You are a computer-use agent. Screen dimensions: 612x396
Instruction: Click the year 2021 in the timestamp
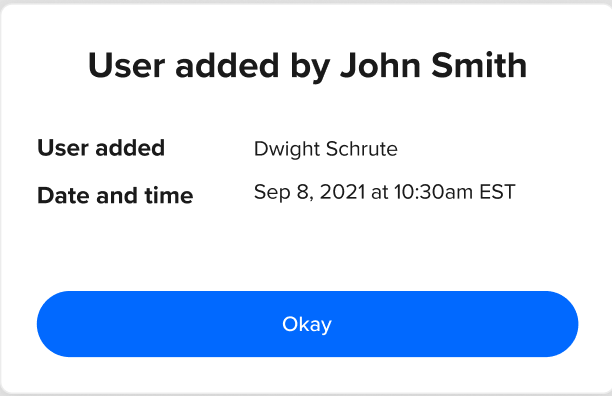[342, 192]
